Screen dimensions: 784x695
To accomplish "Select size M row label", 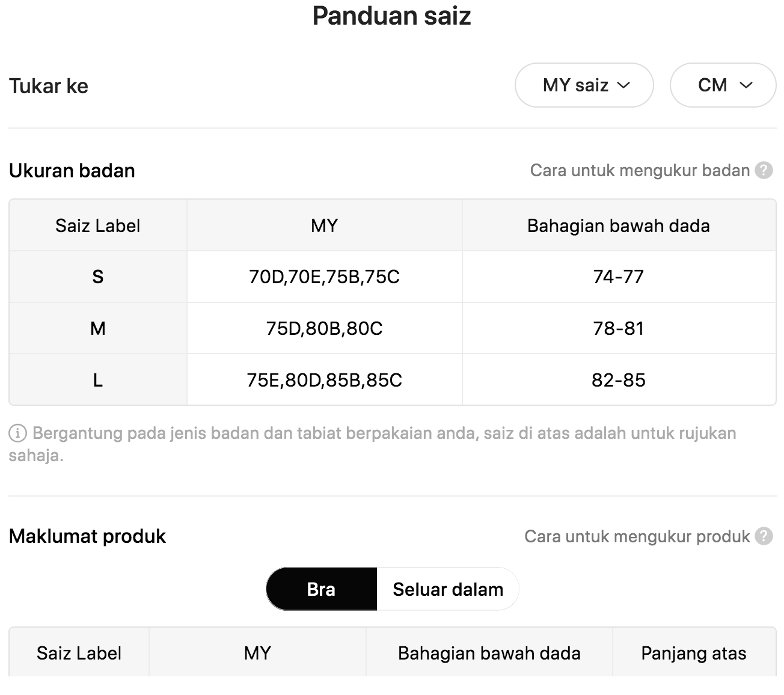I will 98,328.
